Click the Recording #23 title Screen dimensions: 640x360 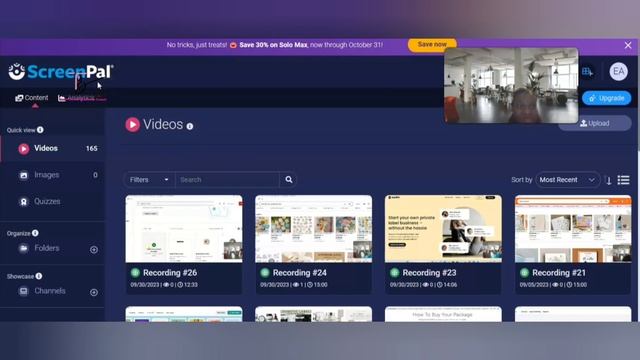pyautogui.click(x=429, y=273)
